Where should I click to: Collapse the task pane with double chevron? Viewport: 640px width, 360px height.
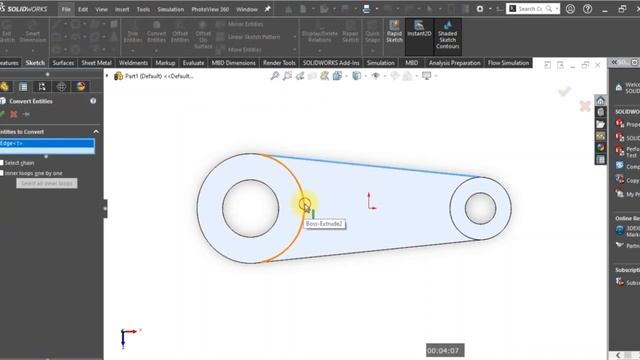tap(614, 62)
